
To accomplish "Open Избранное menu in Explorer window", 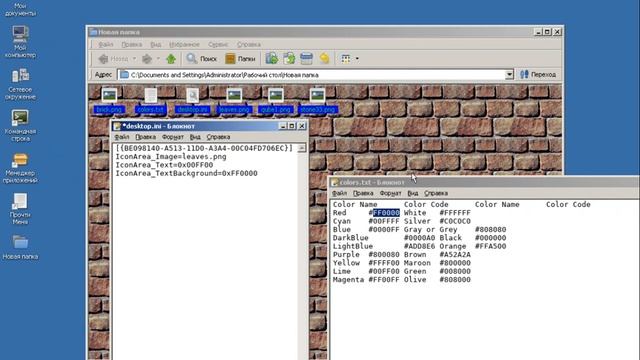I will [x=184, y=44].
